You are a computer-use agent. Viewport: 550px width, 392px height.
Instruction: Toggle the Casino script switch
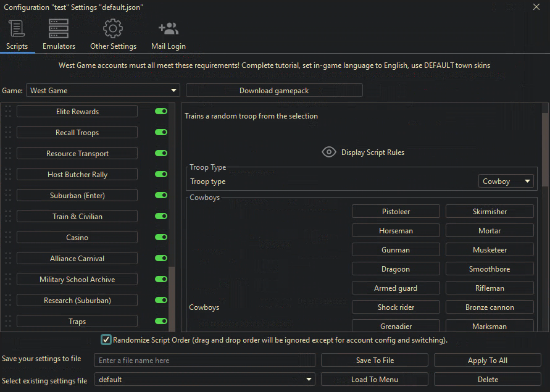pos(161,237)
